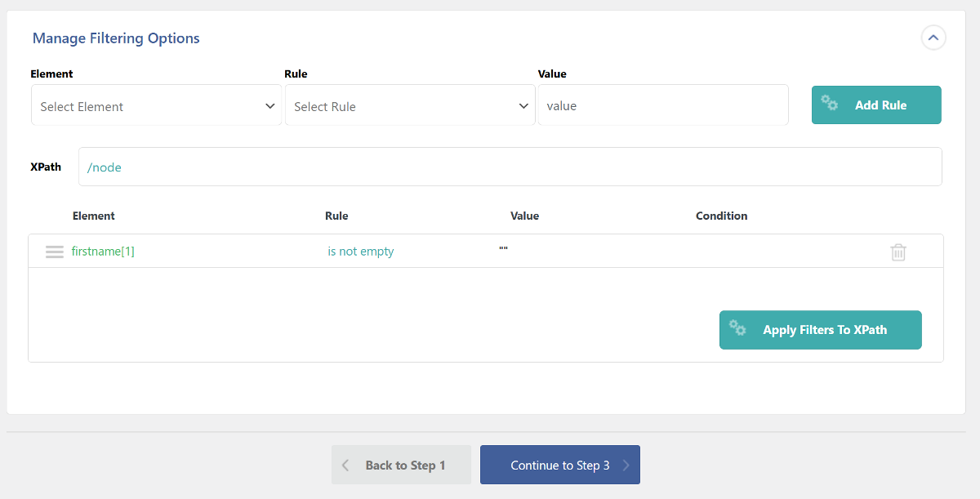980x499 pixels.
Task: Open the Select Rule dropdown
Action: pos(411,106)
